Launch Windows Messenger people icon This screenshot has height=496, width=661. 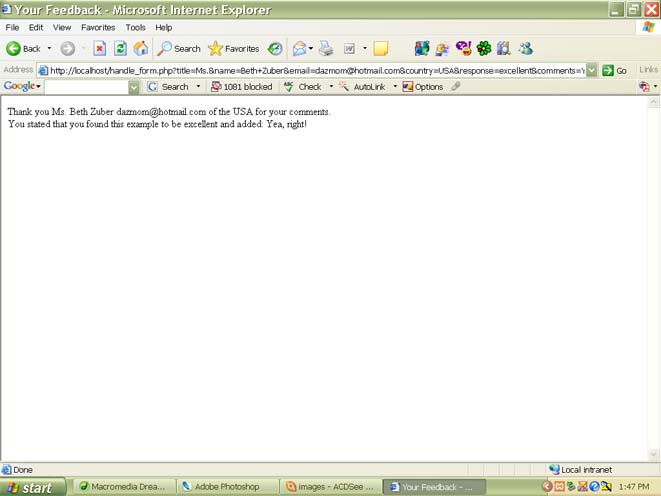[525, 49]
